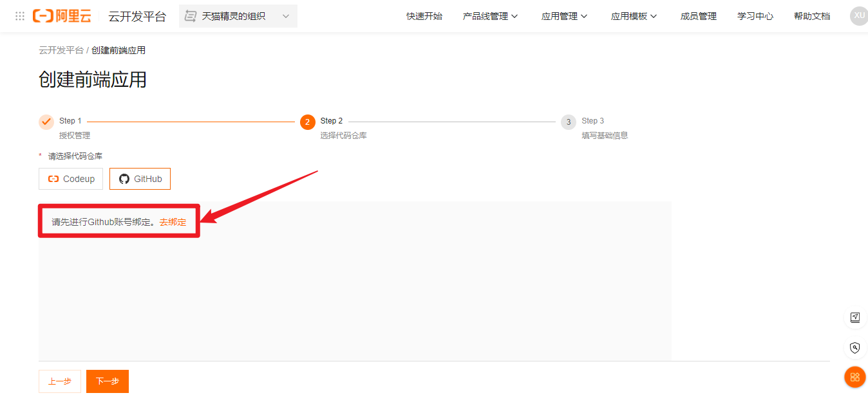
Task: Click the Step 2 circle indicator
Action: coord(308,122)
